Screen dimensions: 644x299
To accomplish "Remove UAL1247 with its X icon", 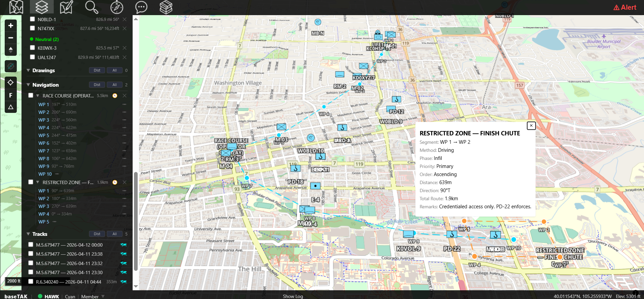I will pyautogui.click(x=125, y=57).
